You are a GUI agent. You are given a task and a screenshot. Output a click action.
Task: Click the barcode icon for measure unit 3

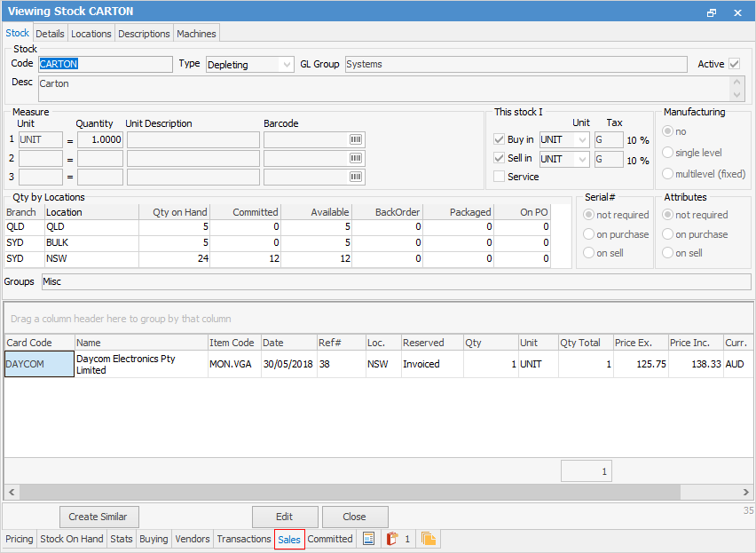coord(354,176)
